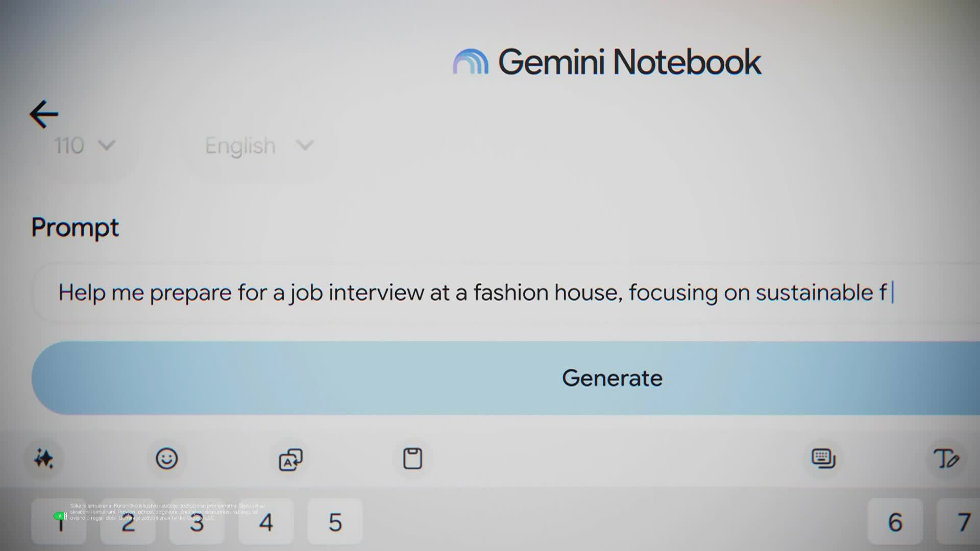
Task: Click inside the Prompt text field
Action: click(x=506, y=292)
